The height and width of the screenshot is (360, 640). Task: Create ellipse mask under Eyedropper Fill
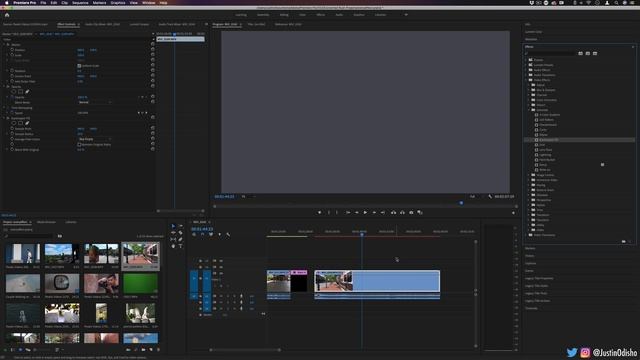(x=13, y=123)
